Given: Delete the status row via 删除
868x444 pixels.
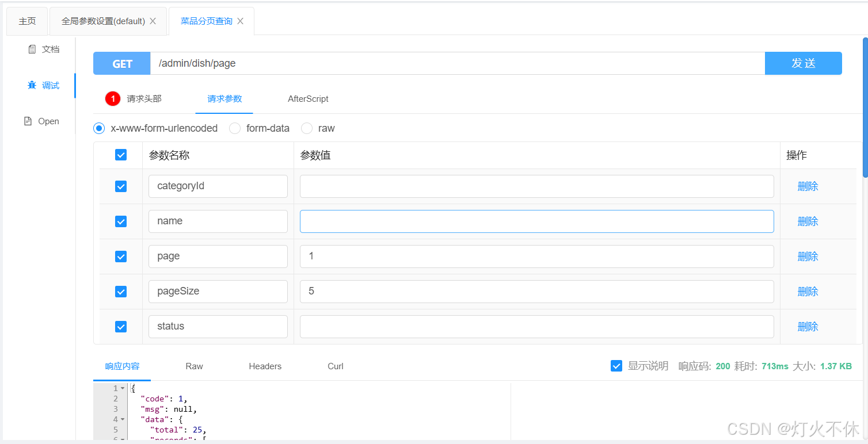Looking at the screenshot, I should pos(808,327).
